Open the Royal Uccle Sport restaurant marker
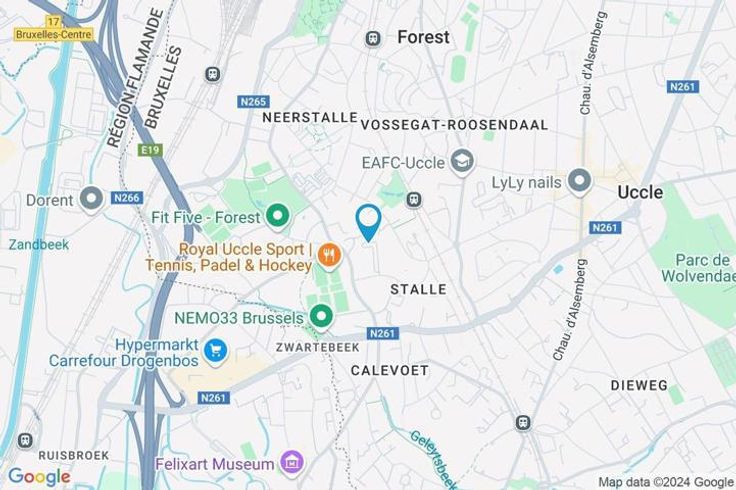Screen dimensions: 736x490 (330, 256)
